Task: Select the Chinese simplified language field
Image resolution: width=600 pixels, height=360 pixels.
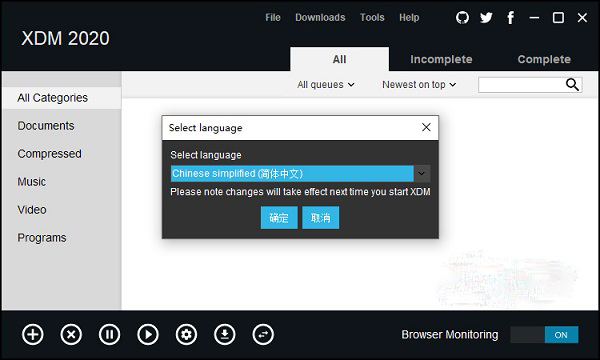Action: click(292, 174)
